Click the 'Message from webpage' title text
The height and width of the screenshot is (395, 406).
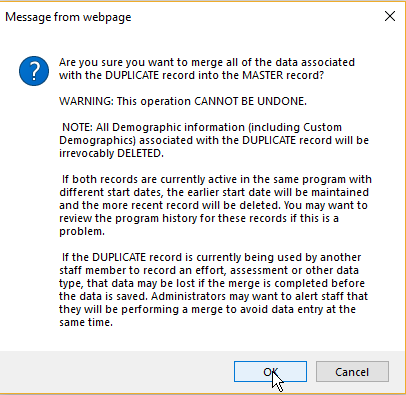tap(68, 17)
